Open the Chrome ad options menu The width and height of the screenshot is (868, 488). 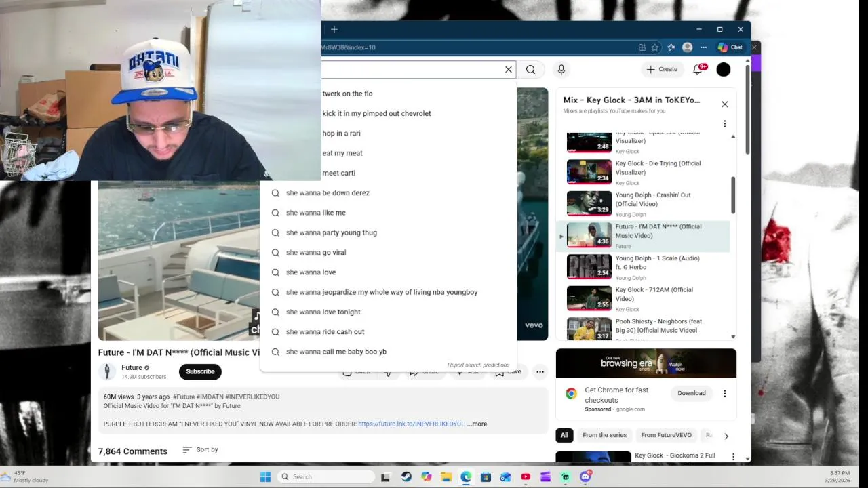[724, 394]
